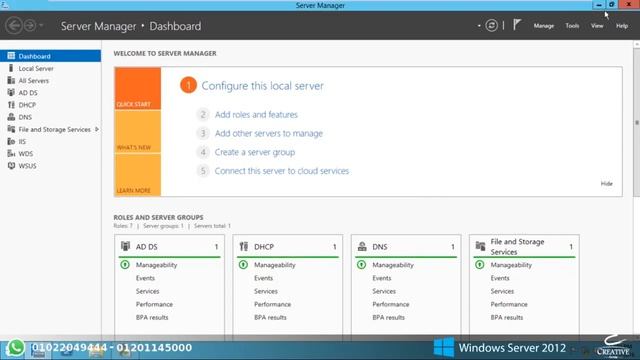Open Events in the DHCP tile
This screenshot has width=640, height=360.
coord(263,278)
